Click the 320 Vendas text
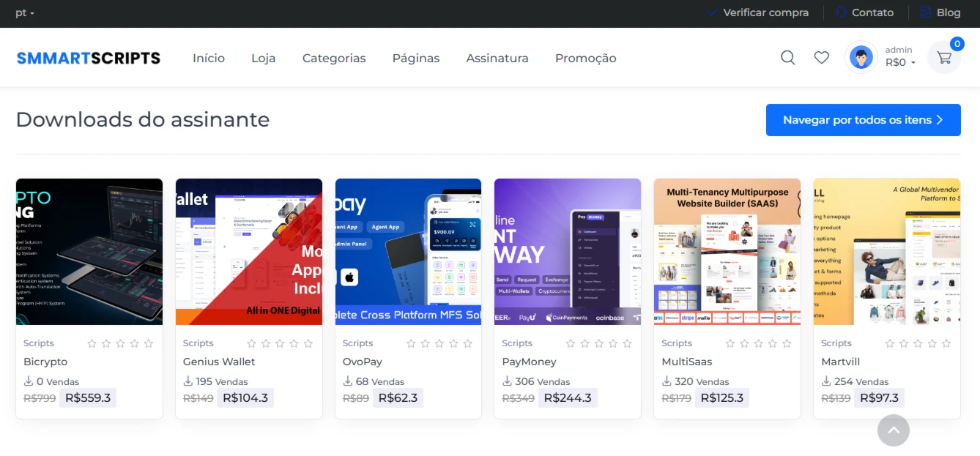This screenshot has height=456, width=980. click(x=702, y=381)
